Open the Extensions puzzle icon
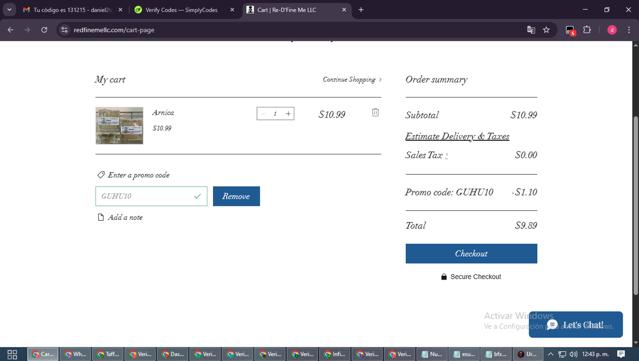 coord(587,30)
